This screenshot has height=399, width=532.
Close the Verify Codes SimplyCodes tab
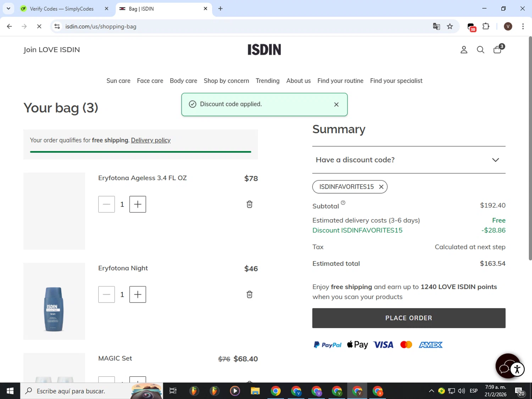[106, 9]
